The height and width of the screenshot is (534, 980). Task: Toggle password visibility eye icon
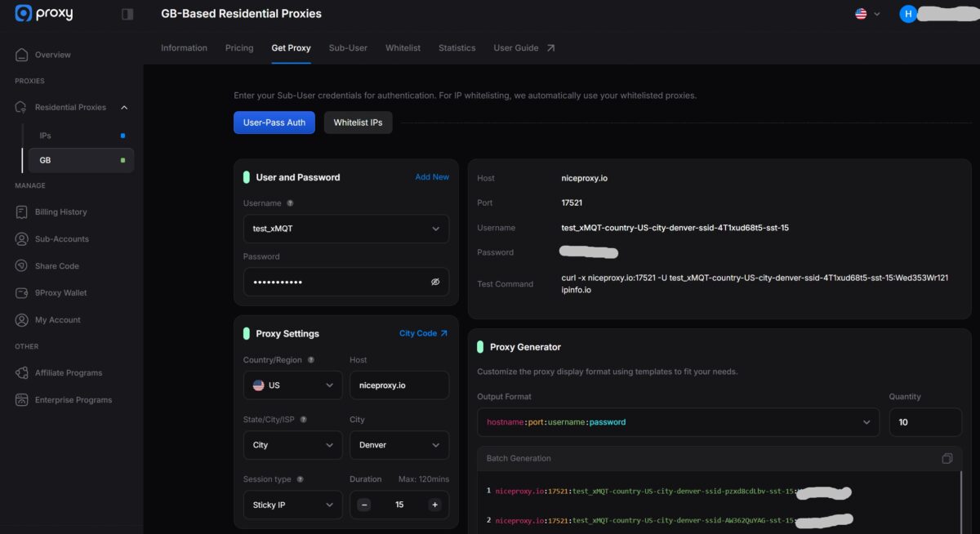(x=435, y=282)
